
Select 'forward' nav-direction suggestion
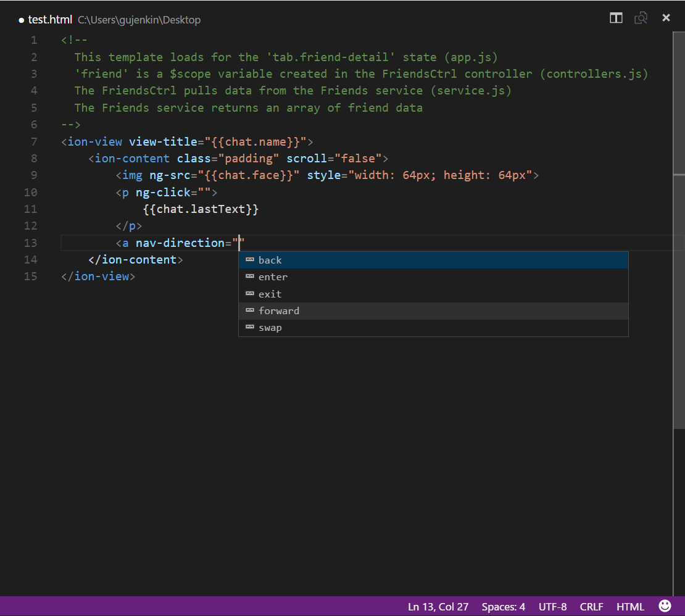[x=279, y=311]
